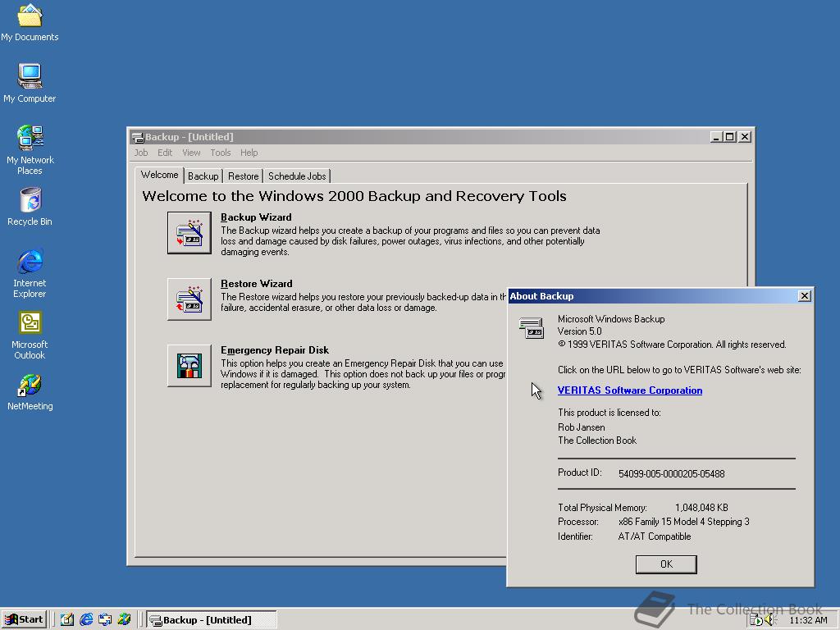Click the licensee name Rob Jansen
The height and width of the screenshot is (630, 840).
tap(582, 427)
